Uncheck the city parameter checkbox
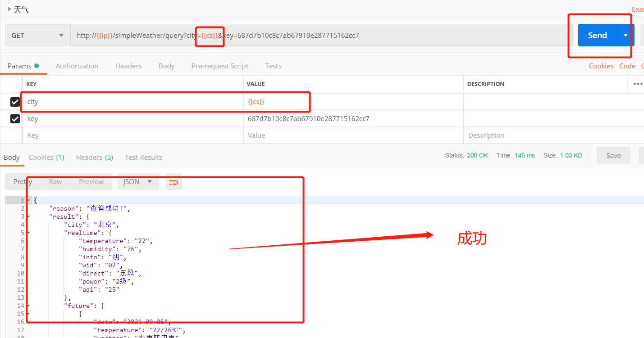This screenshot has width=644, height=338. (x=15, y=101)
